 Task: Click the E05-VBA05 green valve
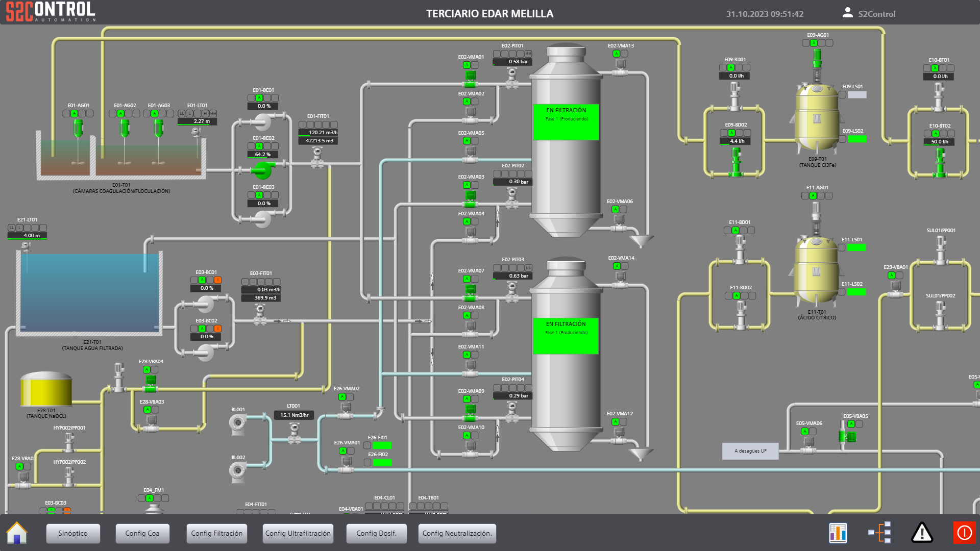(848, 436)
